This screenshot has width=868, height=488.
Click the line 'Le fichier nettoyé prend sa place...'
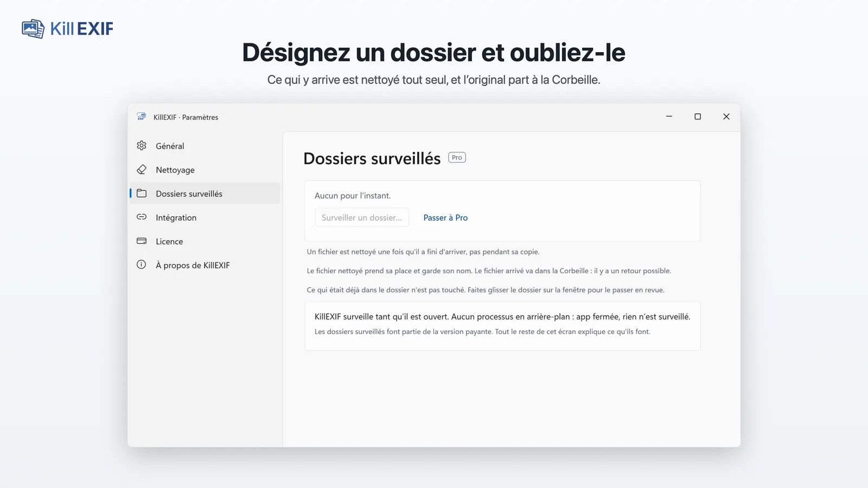(489, 271)
